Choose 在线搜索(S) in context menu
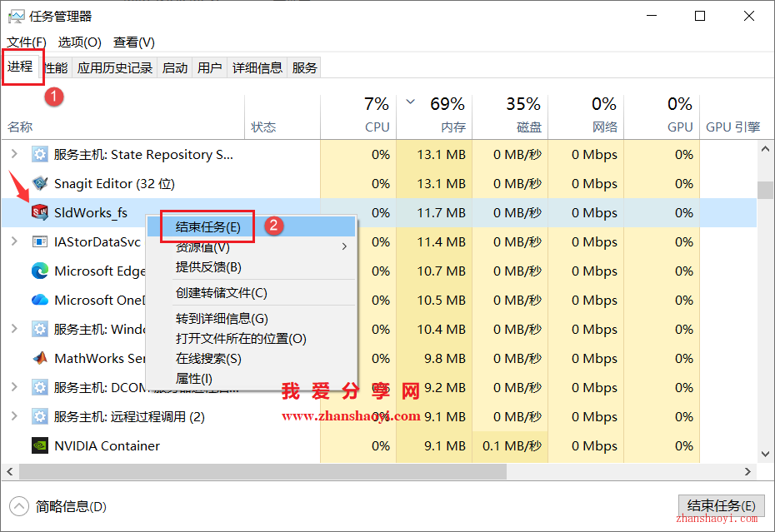Viewport: 775px width, 532px height. (x=251, y=359)
